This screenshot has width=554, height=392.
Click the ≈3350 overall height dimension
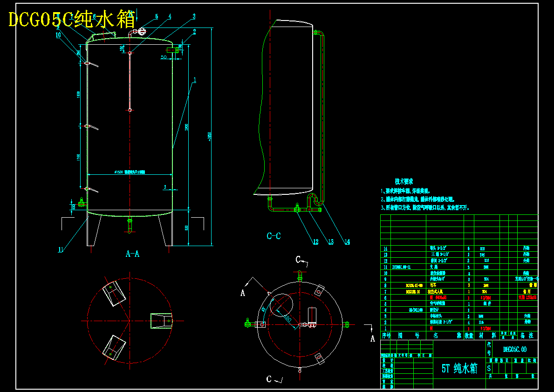point(210,137)
